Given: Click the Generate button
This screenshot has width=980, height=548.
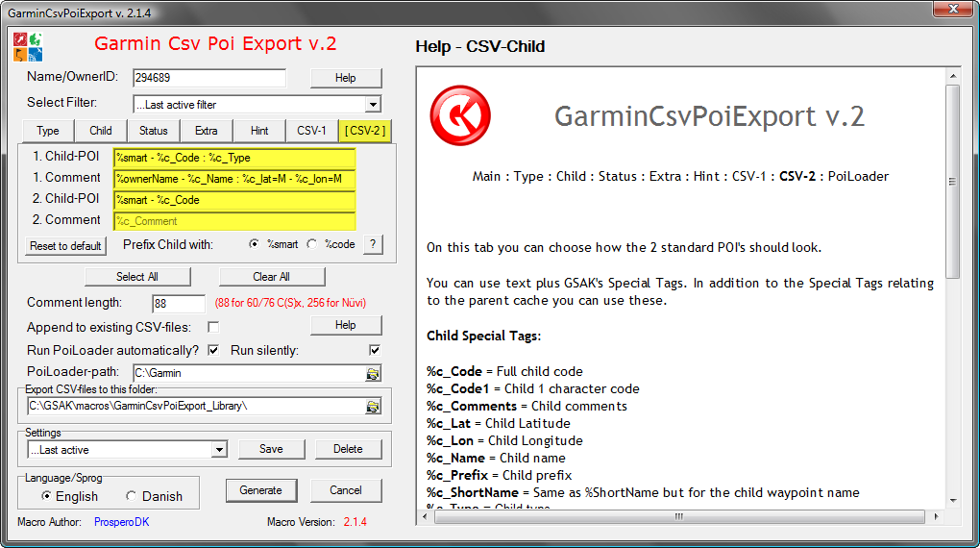Looking at the screenshot, I should 260,490.
